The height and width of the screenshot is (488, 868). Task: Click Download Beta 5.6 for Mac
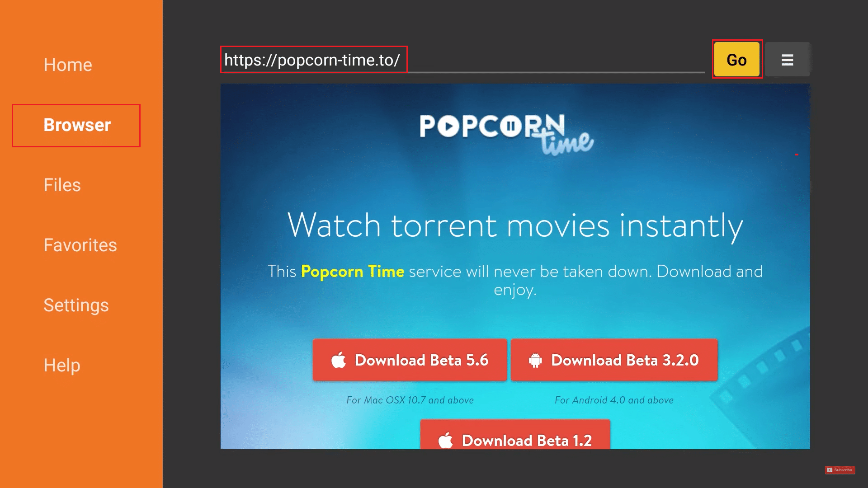[409, 360]
